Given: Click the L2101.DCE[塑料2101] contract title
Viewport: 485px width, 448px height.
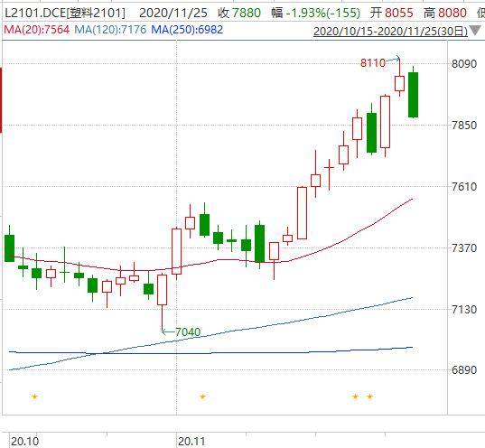Looking at the screenshot, I should [x=65, y=13].
